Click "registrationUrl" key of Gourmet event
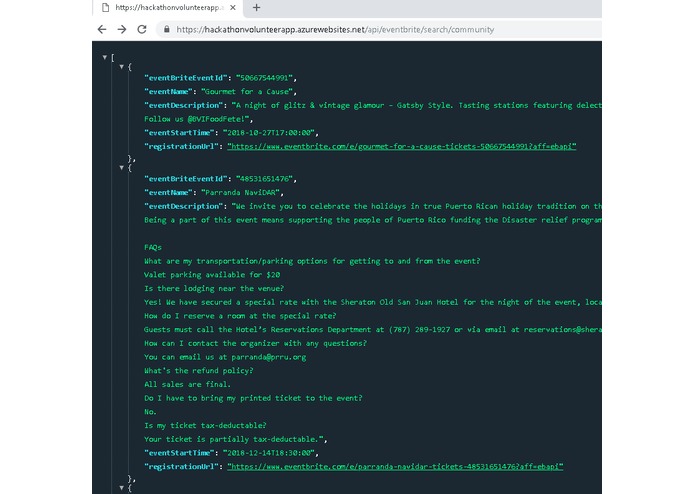Image resolution: width=695 pixels, height=494 pixels. click(181, 146)
